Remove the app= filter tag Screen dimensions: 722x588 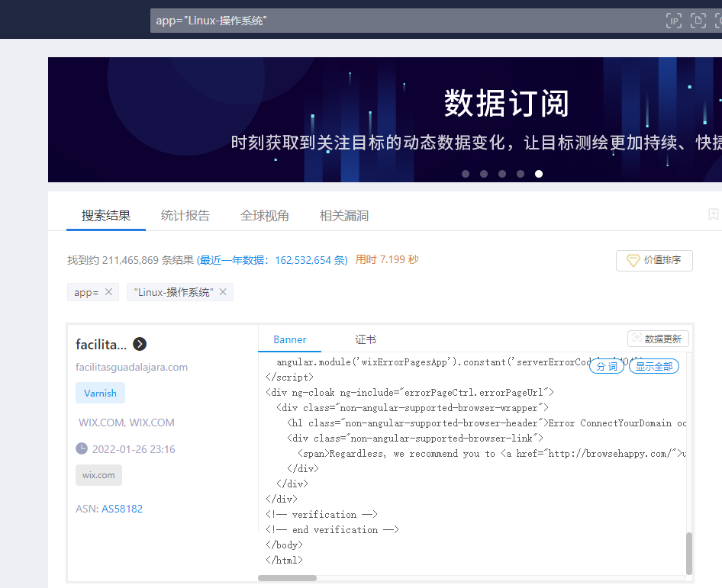(108, 291)
